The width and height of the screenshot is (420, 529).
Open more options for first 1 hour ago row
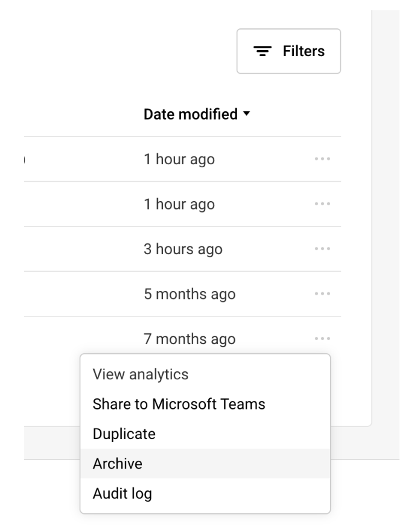[x=322, y=159]
